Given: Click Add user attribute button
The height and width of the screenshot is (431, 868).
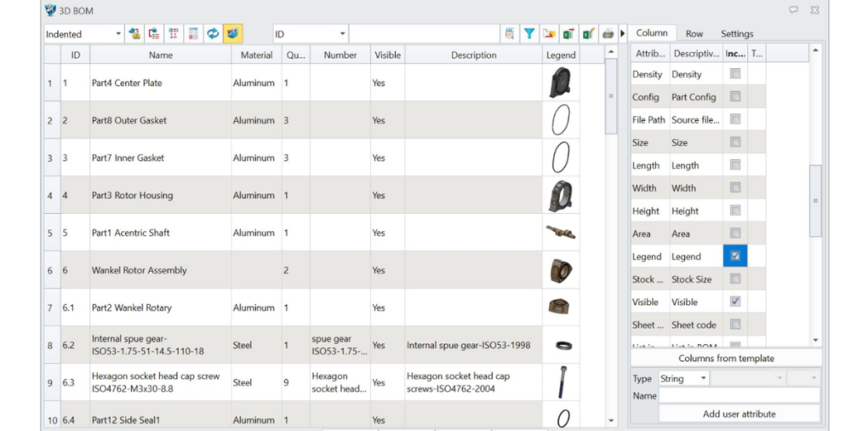Looking at the screenshot, I should click(x=739, y=414).
